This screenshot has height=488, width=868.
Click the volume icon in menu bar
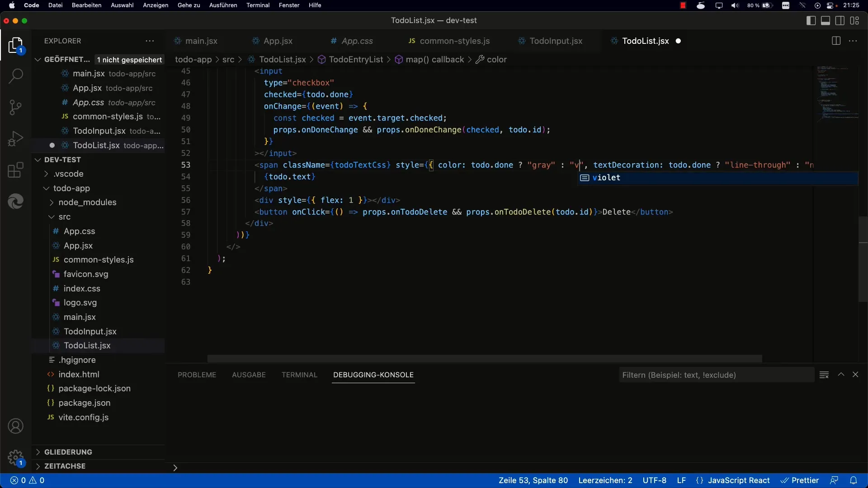(735, 5)
